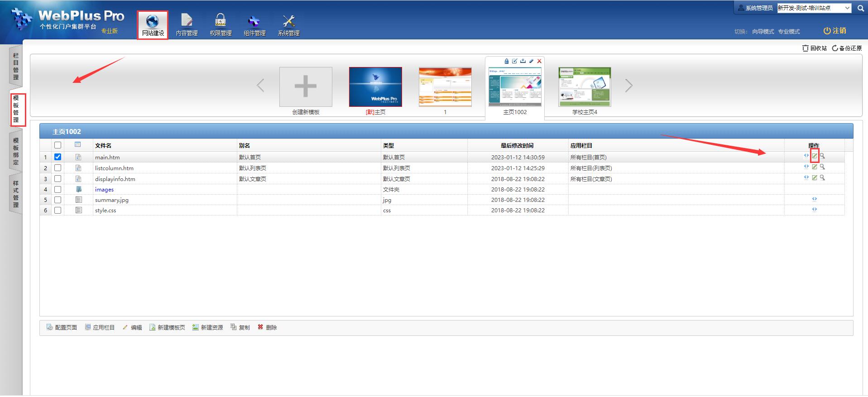Click the right arrow to scroll templates
This screenshot has height=397, width=868.
628,86
